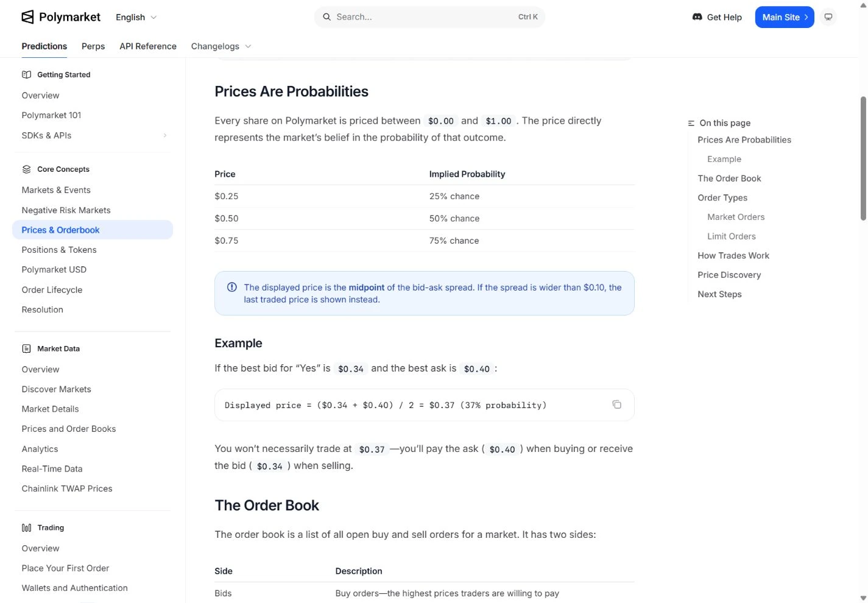Click the Discord icon beside Get Help
The image size is (868, 603).
(697, 17)
